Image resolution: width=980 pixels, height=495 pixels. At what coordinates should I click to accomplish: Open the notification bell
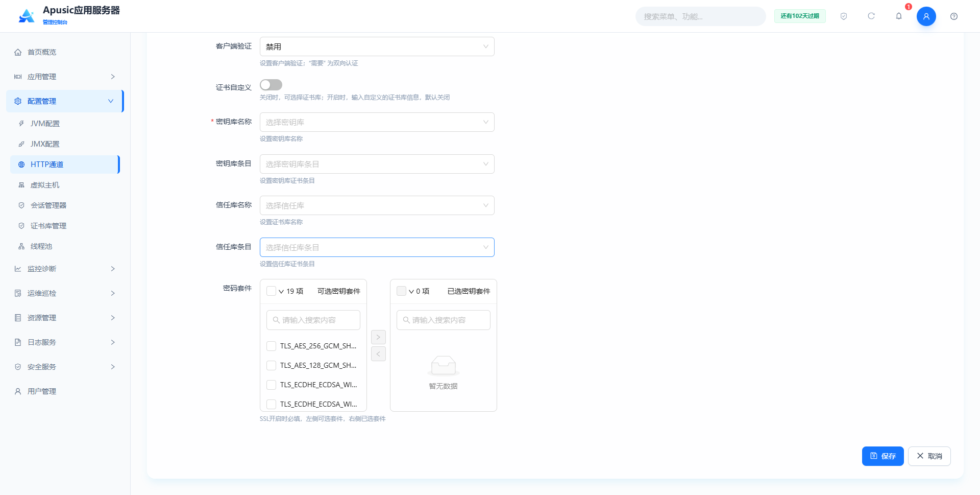click(x=899, y=16)
